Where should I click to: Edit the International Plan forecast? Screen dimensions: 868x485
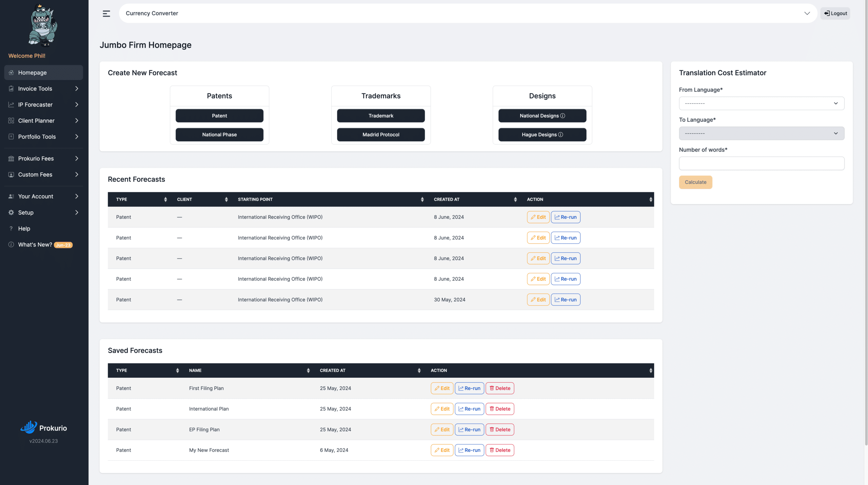(442, 409)
